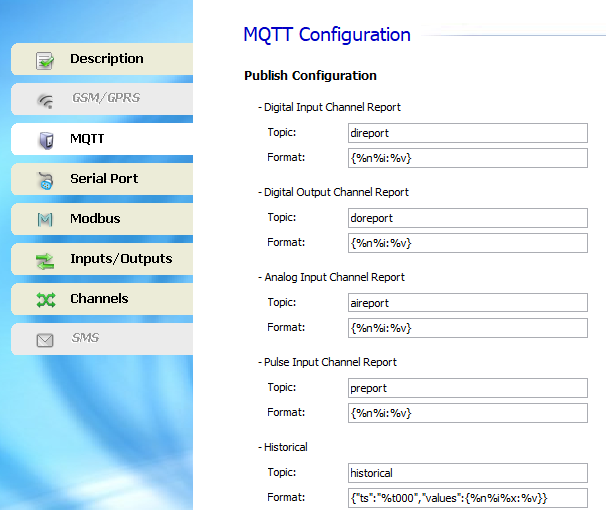Open the Inputs/Outputs tab

click(x=102, y=259)
